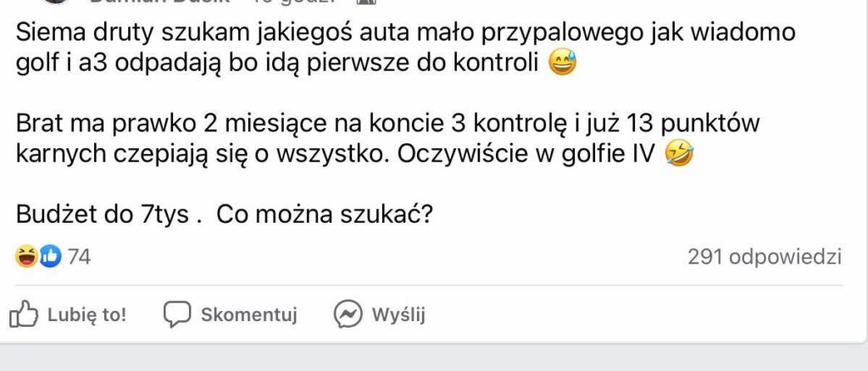Click the Messenger icon beside Wyślij
The image size is (868, 371).
click(348, 314)
